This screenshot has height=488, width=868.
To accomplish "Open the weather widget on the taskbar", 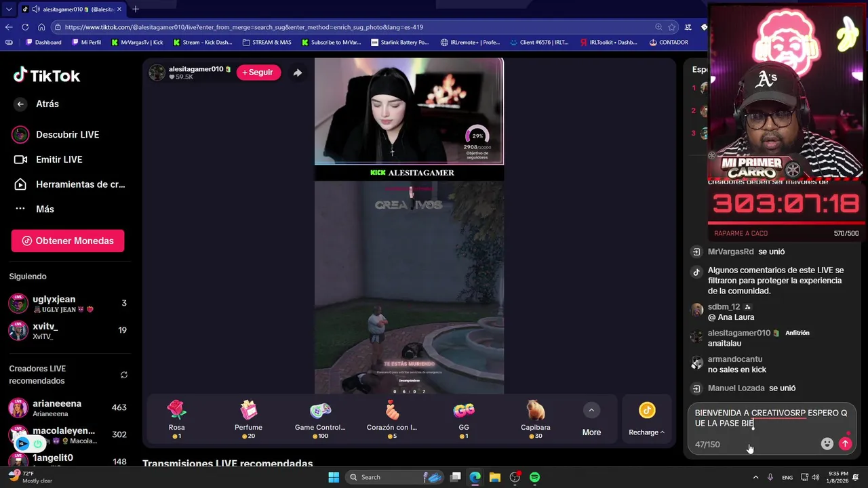I will point(29,476).
